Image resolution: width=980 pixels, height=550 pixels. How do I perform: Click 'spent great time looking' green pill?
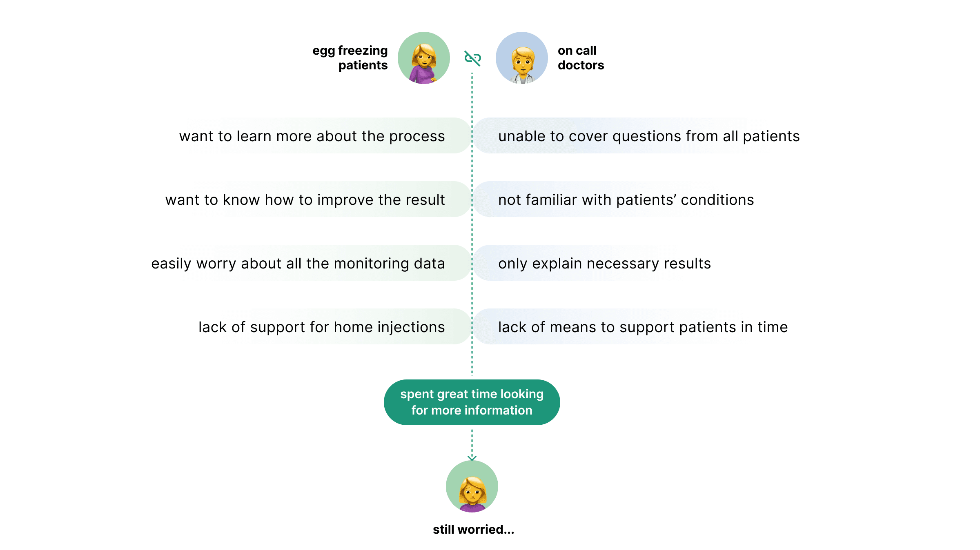point(472,402)
